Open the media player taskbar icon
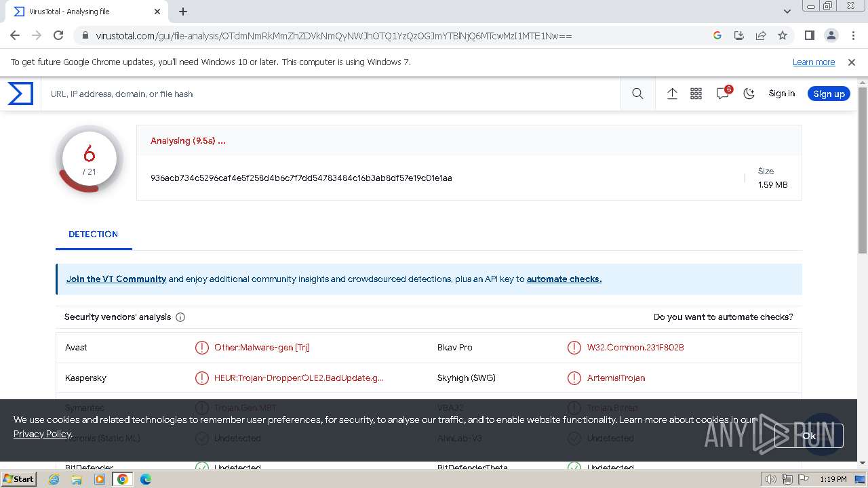868x488 pixels. (100, 479)
